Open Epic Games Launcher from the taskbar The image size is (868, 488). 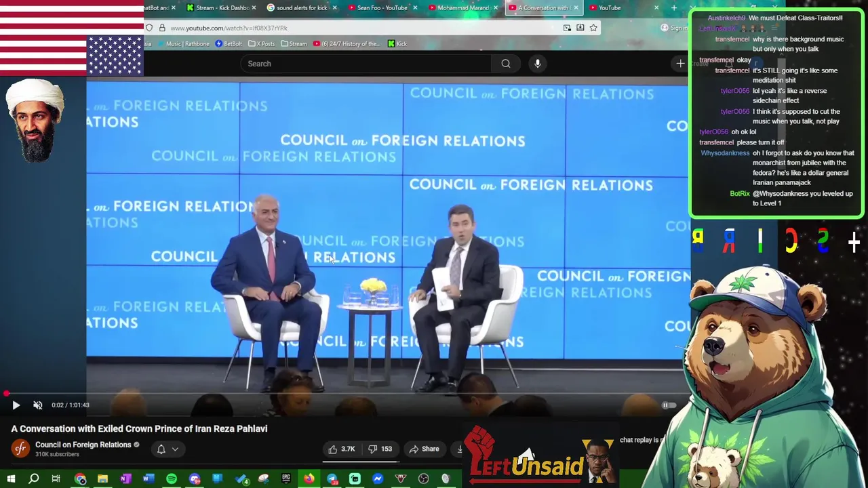(286, 479)
